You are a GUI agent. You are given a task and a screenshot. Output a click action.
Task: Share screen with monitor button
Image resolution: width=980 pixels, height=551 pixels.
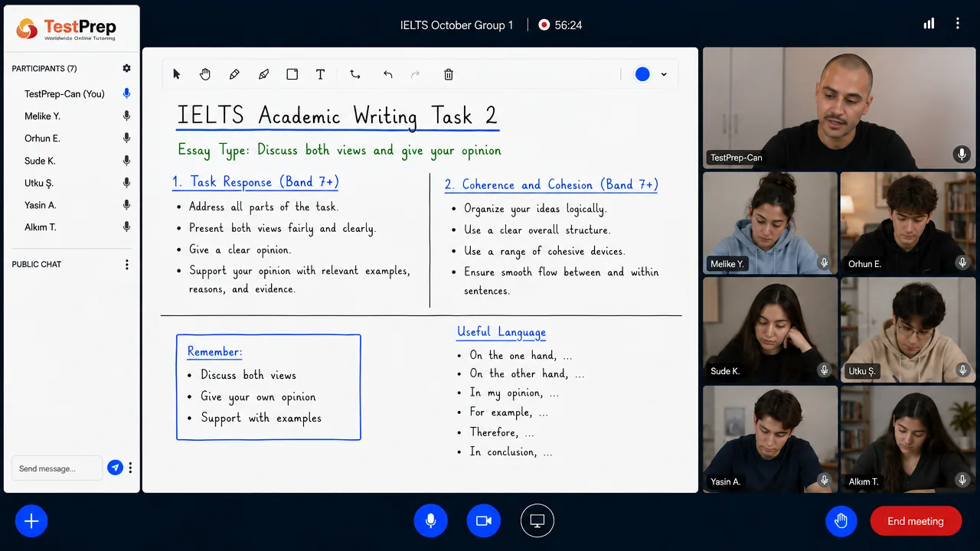[537, 521]
